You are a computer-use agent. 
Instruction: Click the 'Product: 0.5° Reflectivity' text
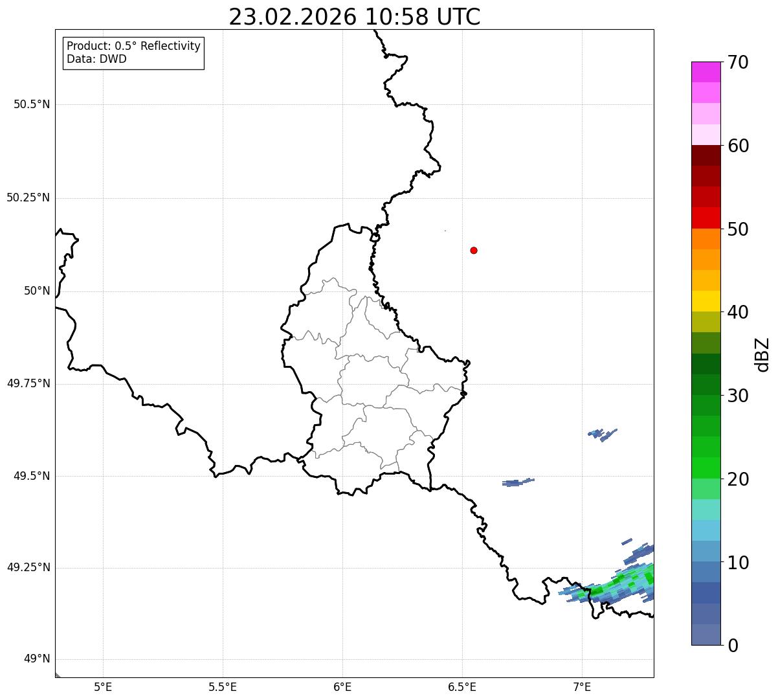point(133,47)
